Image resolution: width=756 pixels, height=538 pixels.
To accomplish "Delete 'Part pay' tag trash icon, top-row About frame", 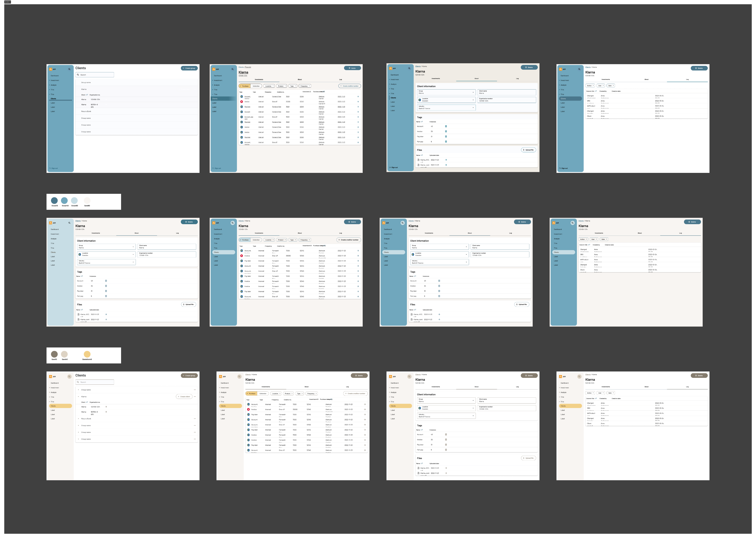I will [446, 142].
